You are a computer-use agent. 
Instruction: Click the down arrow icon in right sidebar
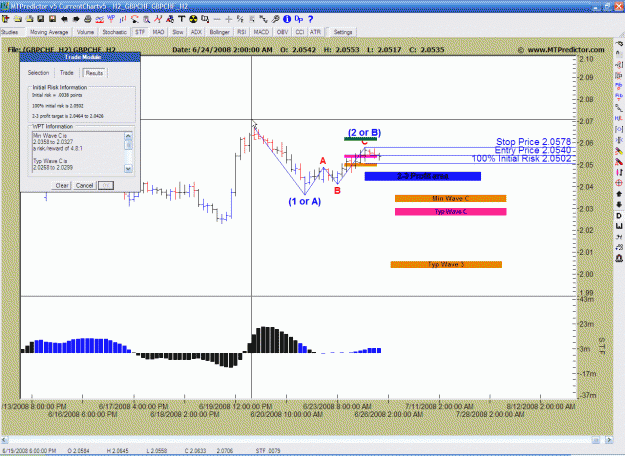619,204
